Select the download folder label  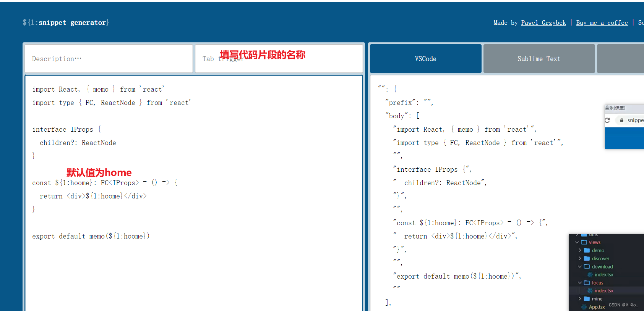(x=602, y=267)
